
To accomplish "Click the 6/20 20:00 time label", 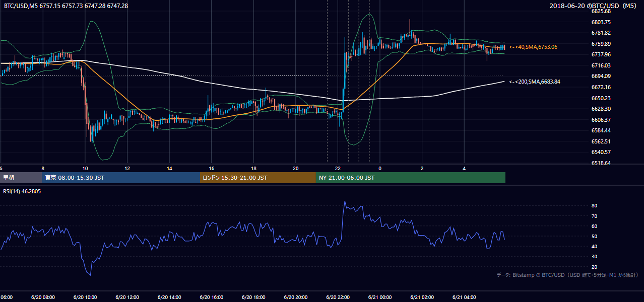I will point(296,297).
